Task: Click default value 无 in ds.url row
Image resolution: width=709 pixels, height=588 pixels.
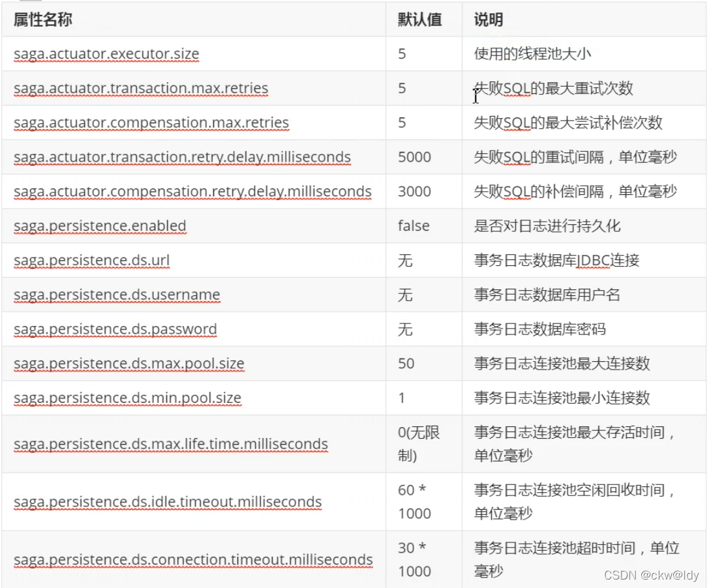Action: tap(405, 260)
